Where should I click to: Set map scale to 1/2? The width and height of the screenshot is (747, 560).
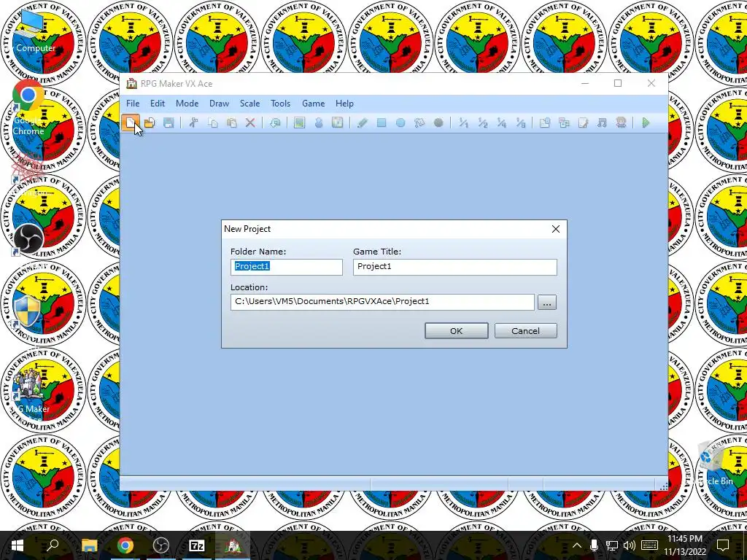(x=483, y=122)
